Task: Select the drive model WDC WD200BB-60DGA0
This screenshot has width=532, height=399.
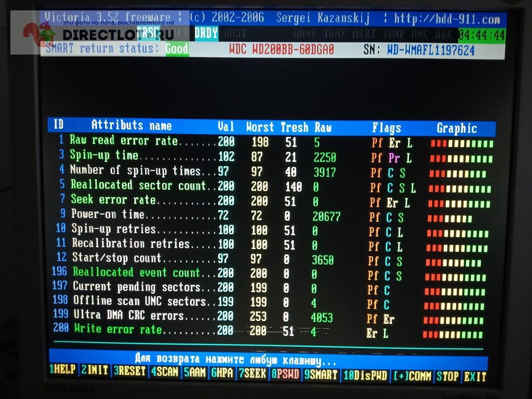Action: click(x=282, y=49)
